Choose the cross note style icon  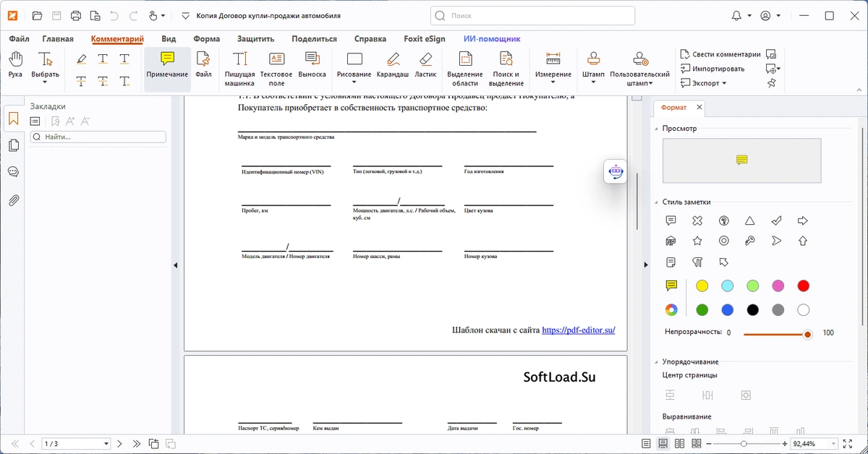(697, 220)
